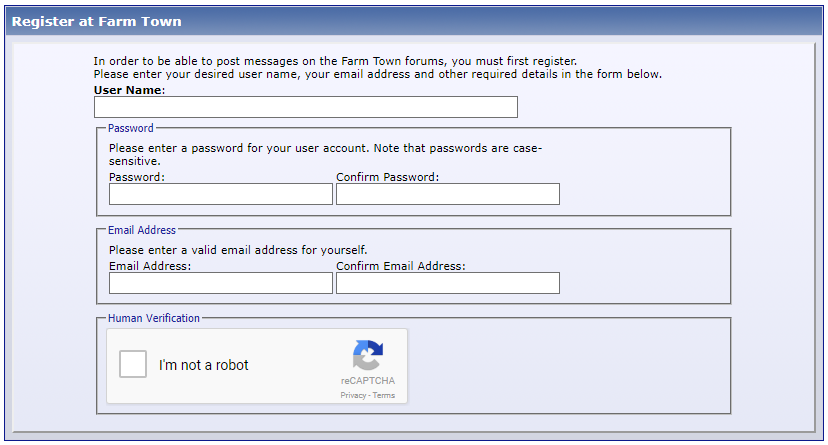Image resolution: width=828 pixels, height=445 pixels.
Task: Click the Confirm Password field label
Action: [x=388, y=177]
